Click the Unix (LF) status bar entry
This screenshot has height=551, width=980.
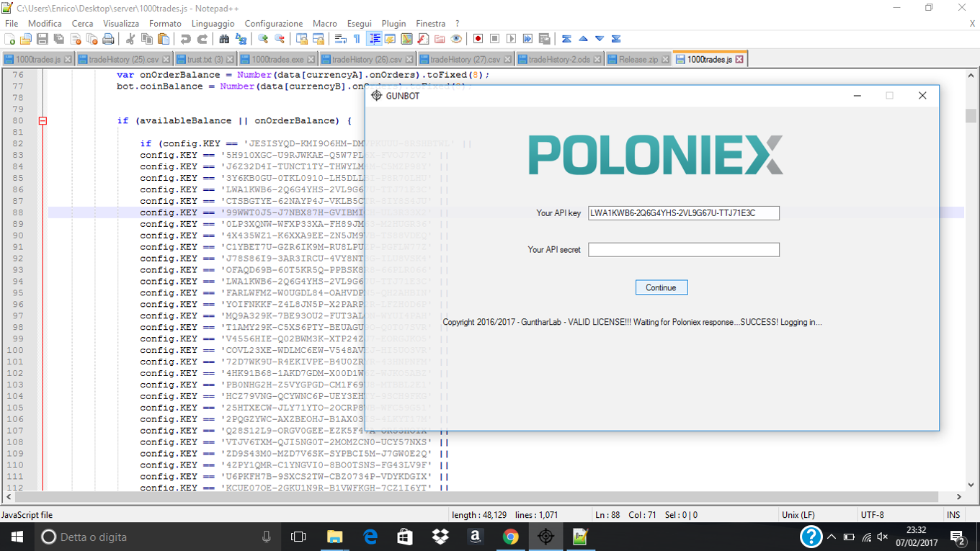click(798, 515)
